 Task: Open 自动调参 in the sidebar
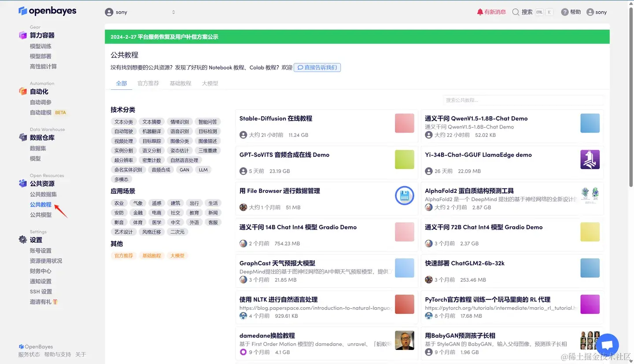click(x=41, y=102)
